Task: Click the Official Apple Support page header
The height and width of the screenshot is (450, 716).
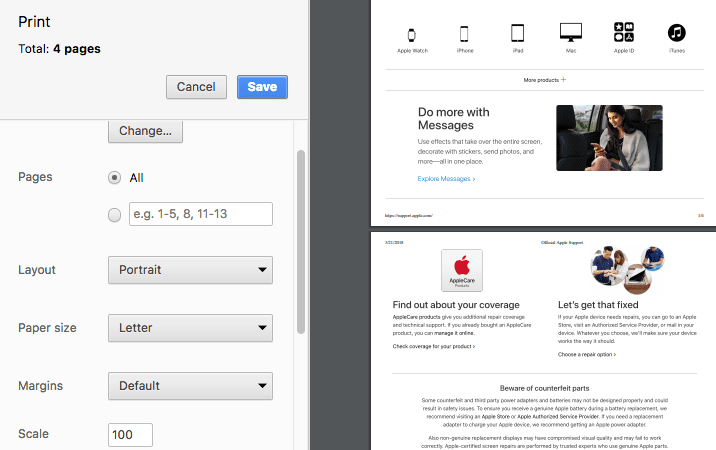Action: [562, 243]
